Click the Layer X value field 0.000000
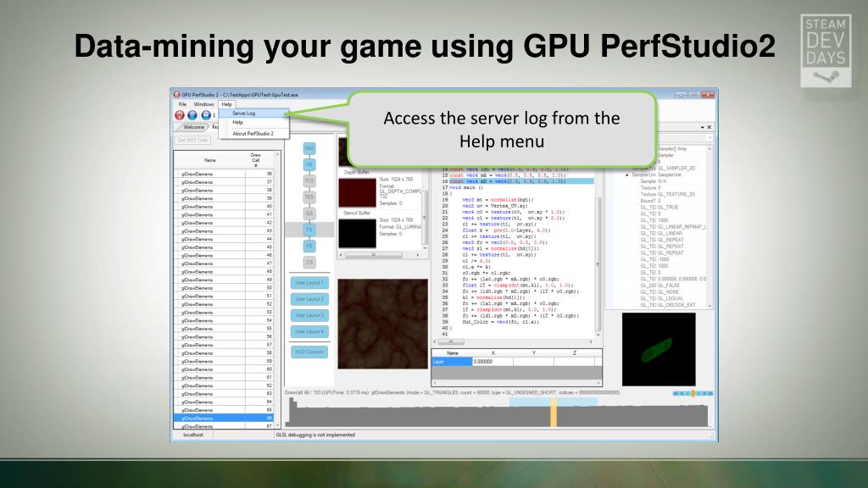This screenshot has height=488, width=868. tap(492, 361)
